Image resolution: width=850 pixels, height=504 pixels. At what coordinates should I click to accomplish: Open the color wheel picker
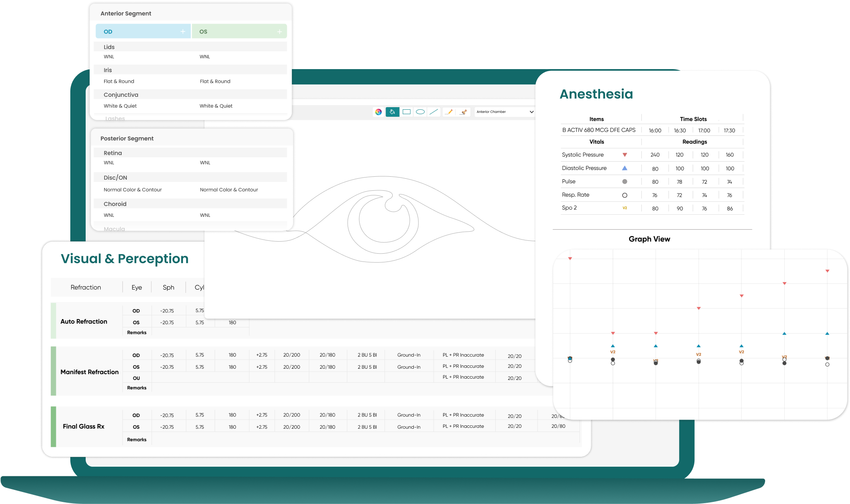click(378, 112)
